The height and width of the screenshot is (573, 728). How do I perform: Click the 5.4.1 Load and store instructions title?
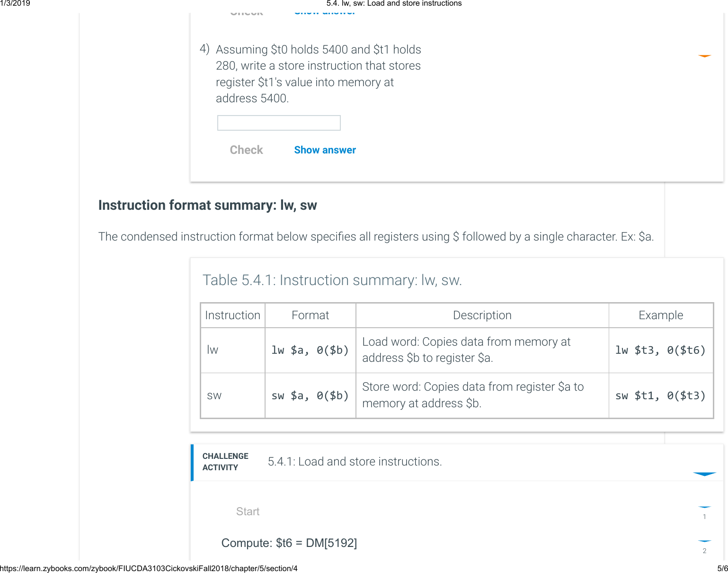tap(355, 461)
